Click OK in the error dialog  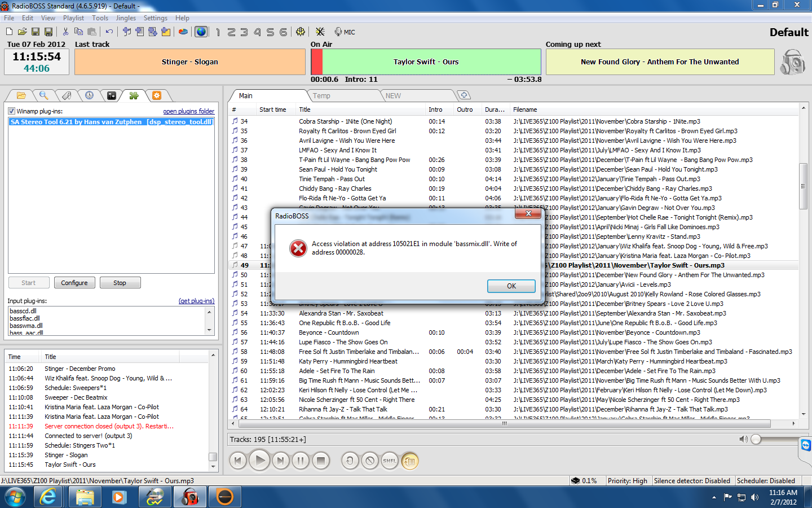(x=511, y=286)
